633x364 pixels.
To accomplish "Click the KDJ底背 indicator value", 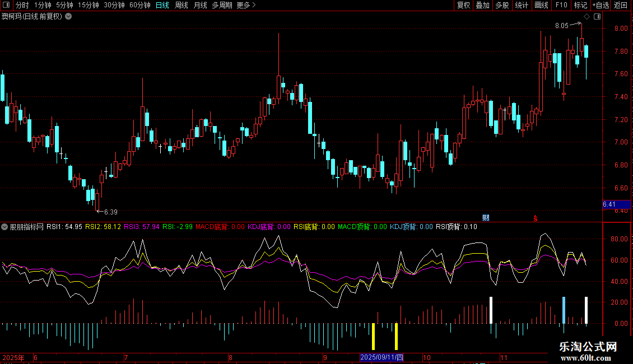I will pos(269,227).
